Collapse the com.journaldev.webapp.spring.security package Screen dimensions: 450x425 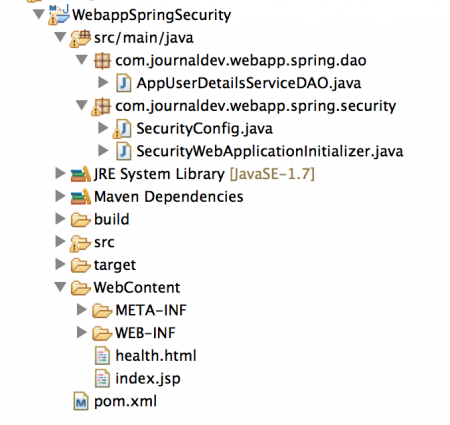82,105
